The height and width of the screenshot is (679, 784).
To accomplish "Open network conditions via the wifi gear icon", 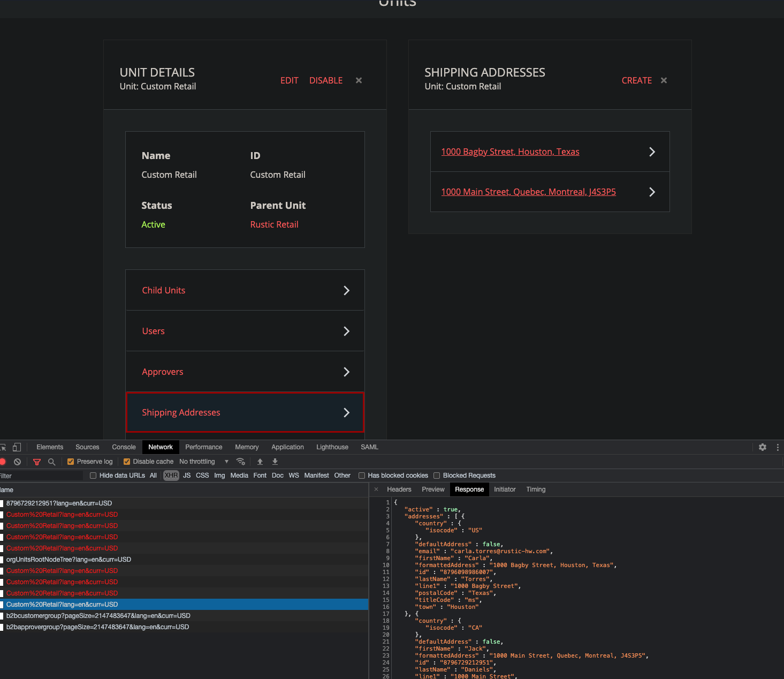I will point(241,461).
